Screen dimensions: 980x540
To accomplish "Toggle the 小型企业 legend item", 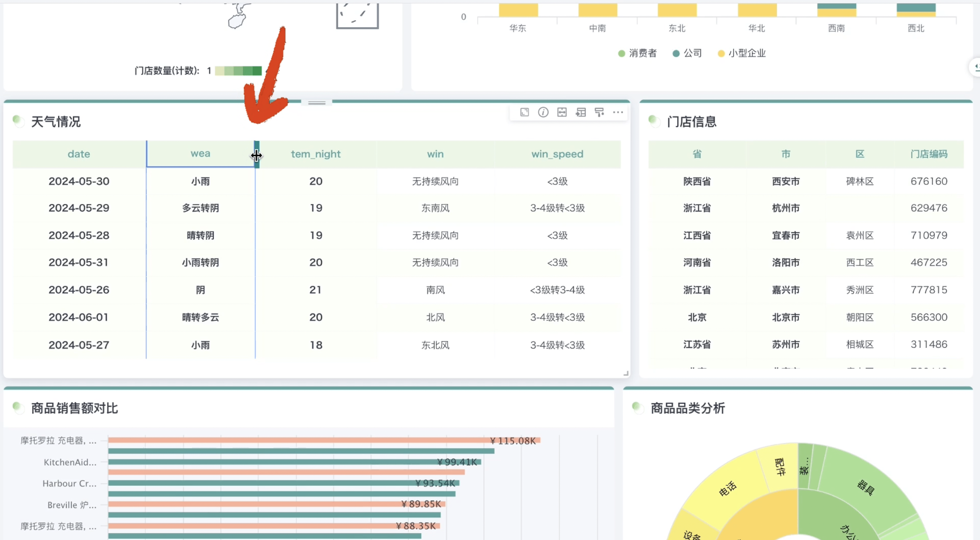I will coord(742,53).
